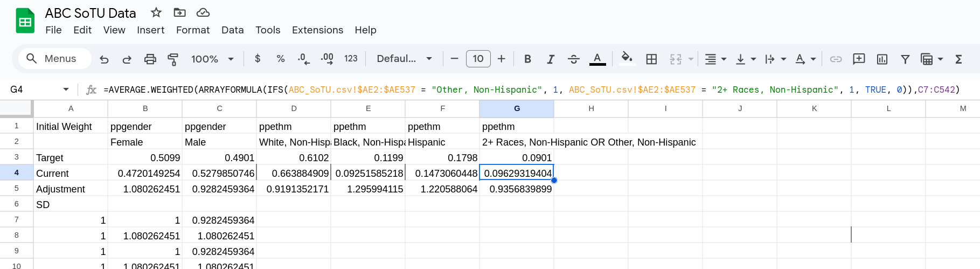Star the ABC SoTU Data document
The height and width of the screenshot is (269, 980).
tap(156, 12)
